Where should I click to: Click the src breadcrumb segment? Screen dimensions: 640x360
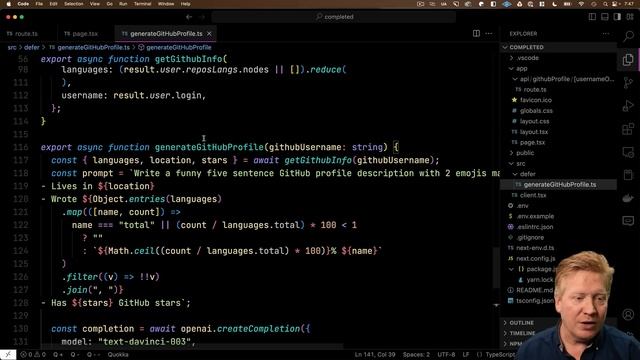[12, 47]
